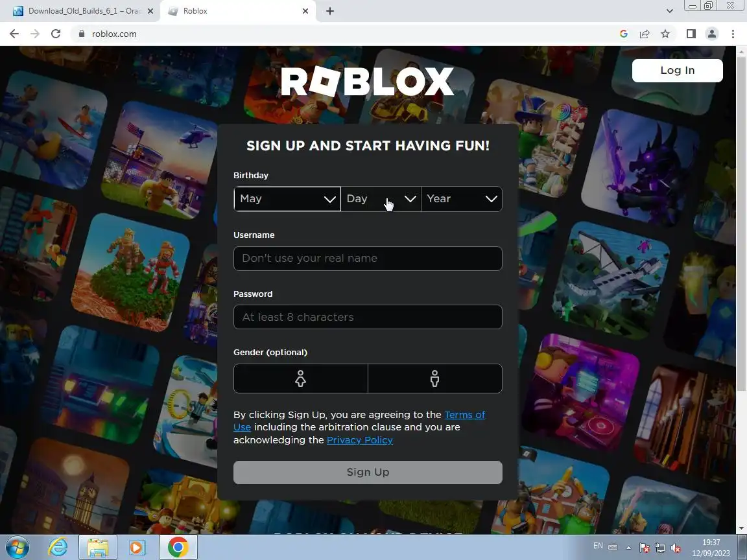Switch to the Roblox tab

pyautogui.click(x=238, y=11)
